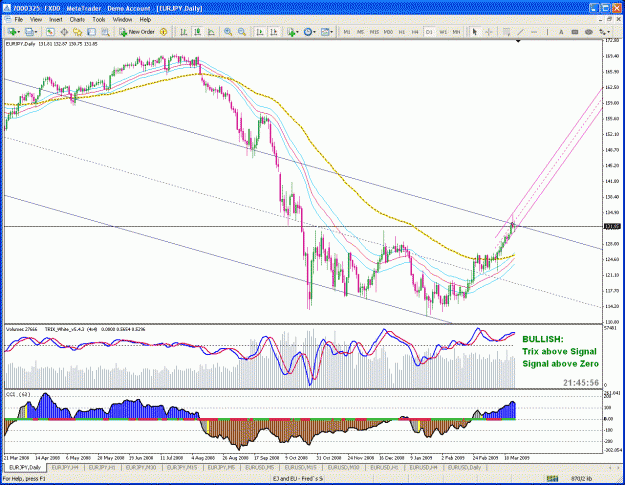The height and width of the screenshot is (485, 625).
Task: Open the Tools menu
Action: [x=98, y=20]
